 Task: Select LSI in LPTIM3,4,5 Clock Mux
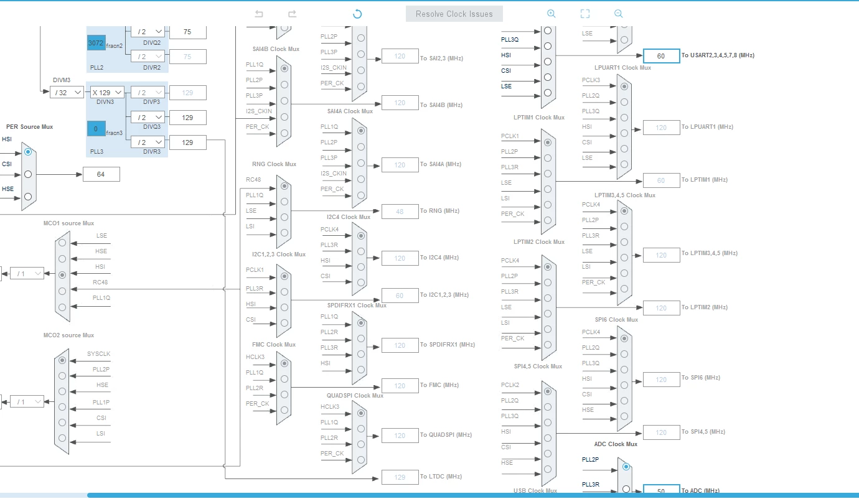click(x=624, y=273)
